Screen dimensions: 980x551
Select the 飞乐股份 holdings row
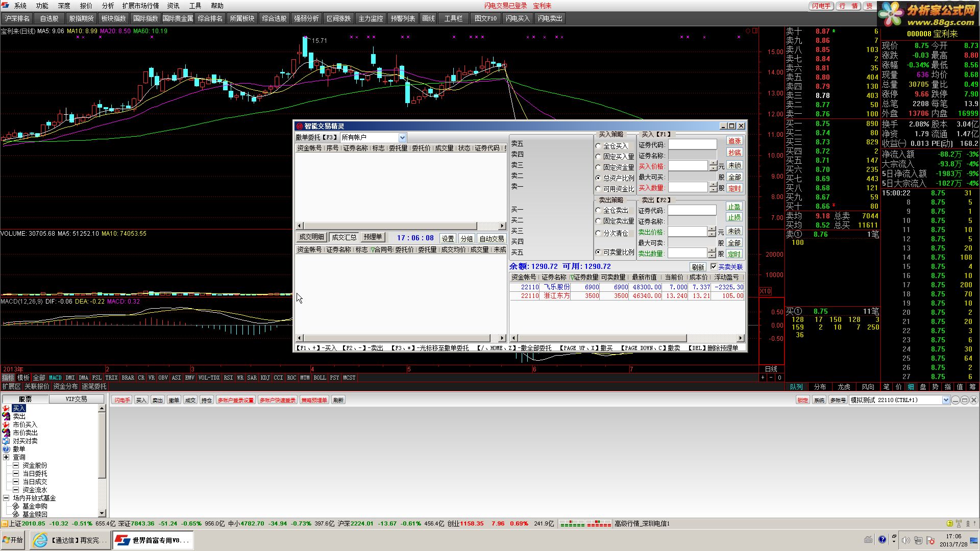click(627, 287)
